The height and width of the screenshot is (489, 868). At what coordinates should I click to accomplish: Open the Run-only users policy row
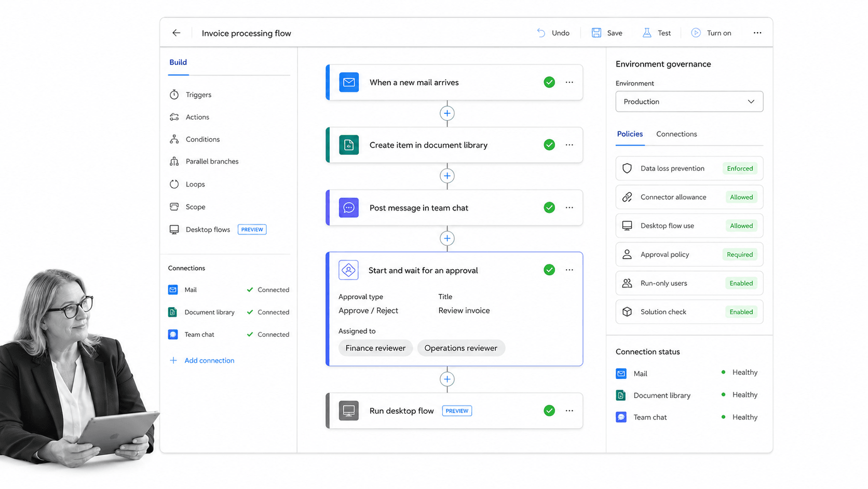(689, 283)
